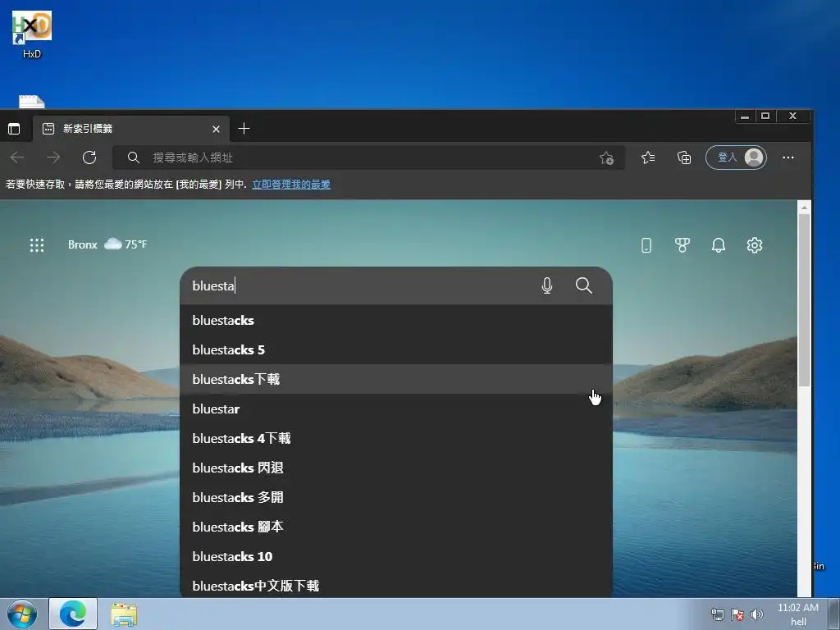
Task: Choose suggestion bluestacks 10
Action: pyautogui.click(x=396, y=556)
